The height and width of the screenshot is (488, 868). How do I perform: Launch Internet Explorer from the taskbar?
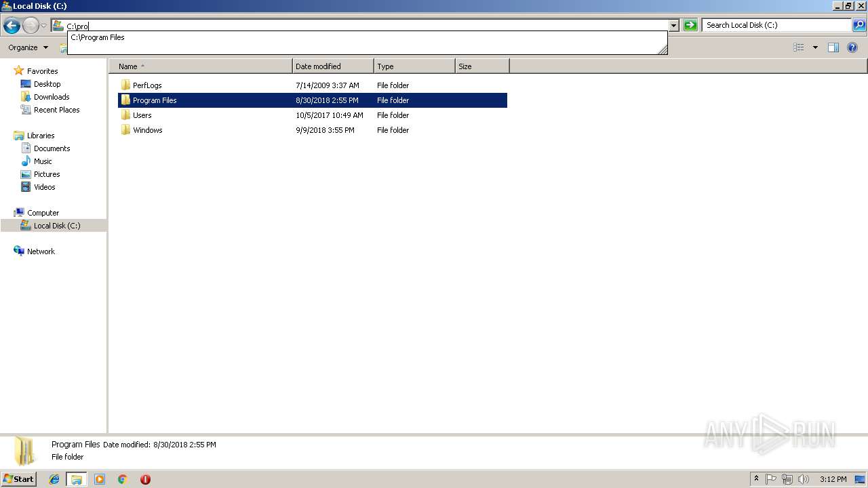coord(54,479)
